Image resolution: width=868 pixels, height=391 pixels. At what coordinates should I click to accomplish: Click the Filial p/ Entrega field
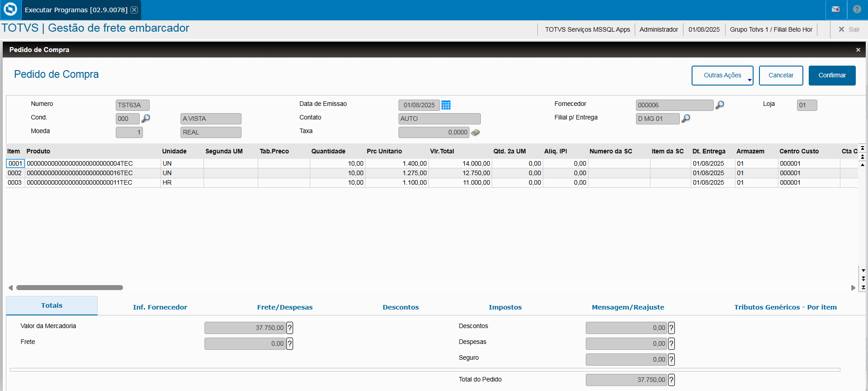[x=658, y=119]
